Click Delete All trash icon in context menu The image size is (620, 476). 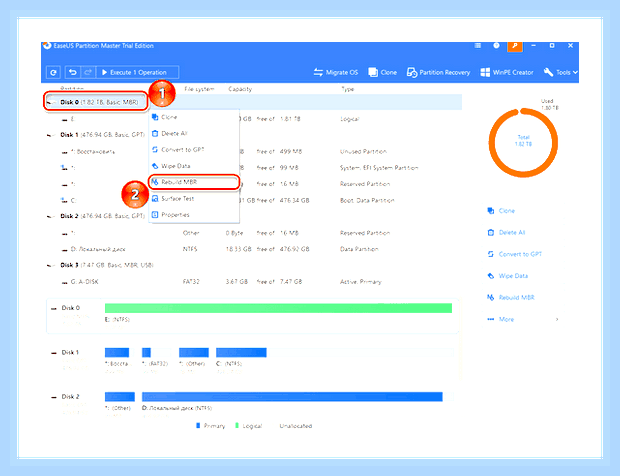[x=155, y=134]
